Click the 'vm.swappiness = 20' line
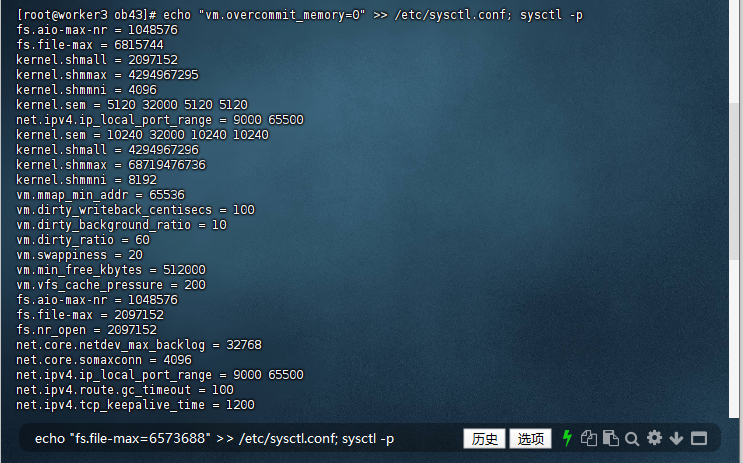This screenshot has height=463, width=743. [80, 255]
